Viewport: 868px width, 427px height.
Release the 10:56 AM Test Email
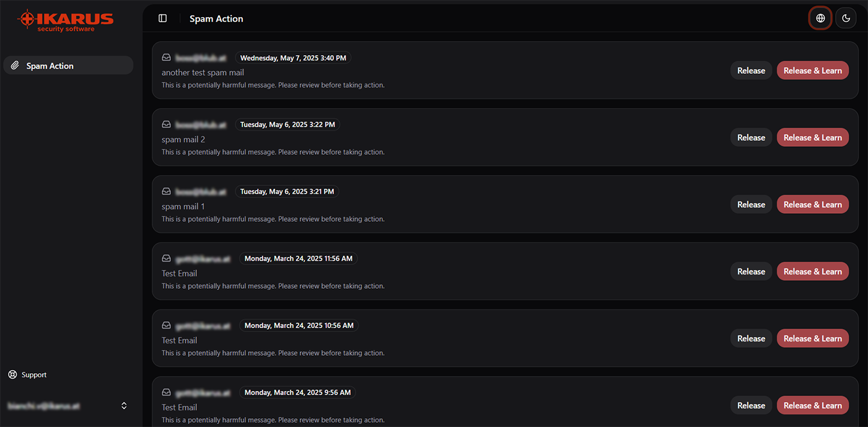pos(751,338)
